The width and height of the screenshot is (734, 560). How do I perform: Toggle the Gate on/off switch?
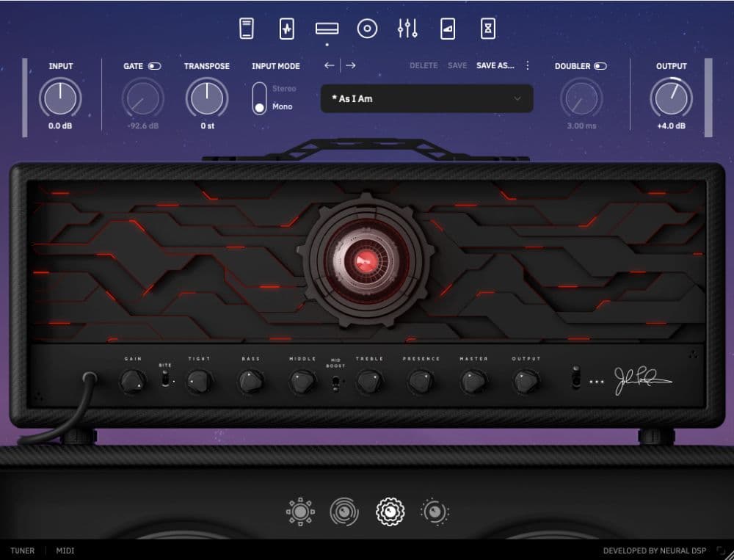pyautogui.click(x=154, y=66)
